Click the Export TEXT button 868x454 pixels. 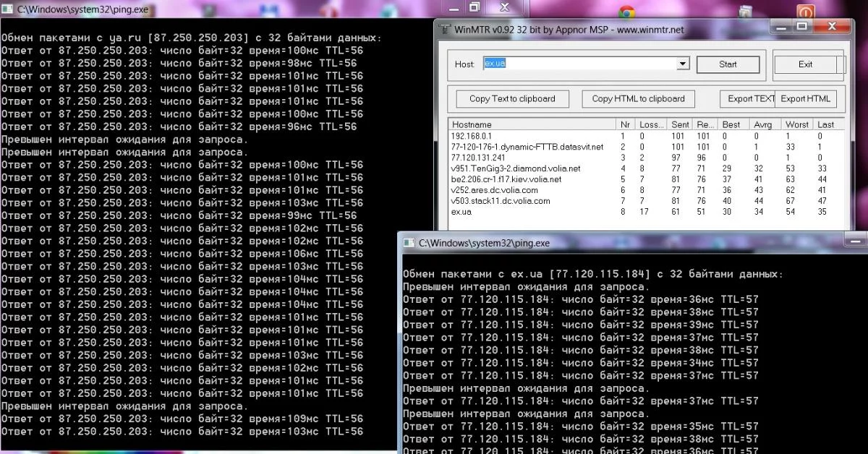747,99
